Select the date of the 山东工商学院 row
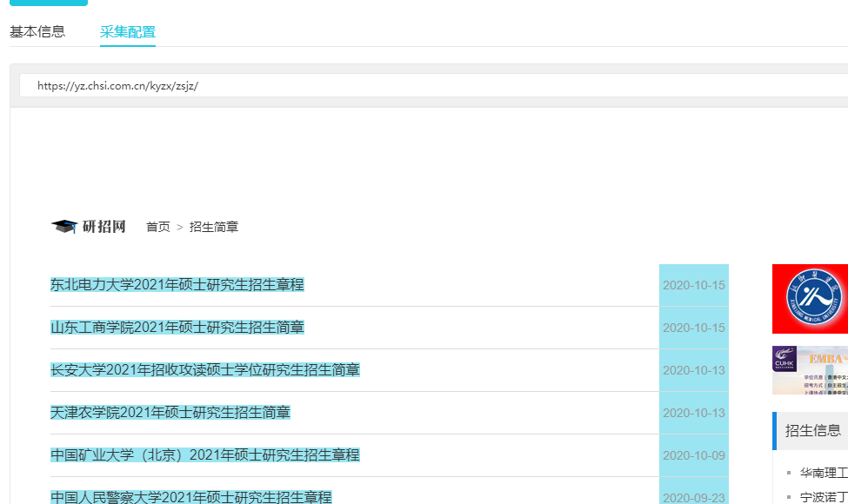The width and height of the screenshot is (848, 504). click(x=694, y=328)
